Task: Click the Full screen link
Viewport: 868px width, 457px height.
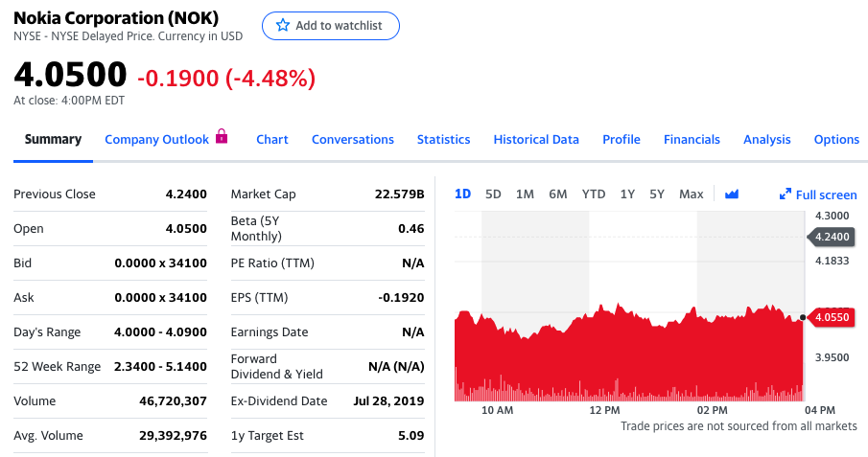Action: [826, 194]
